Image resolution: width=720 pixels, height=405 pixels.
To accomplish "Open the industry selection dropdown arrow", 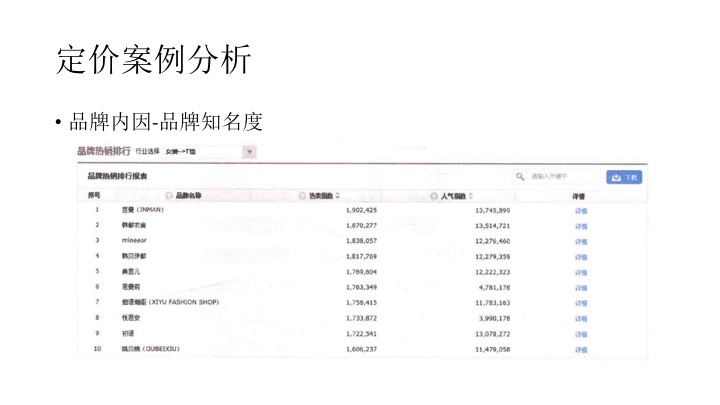I will tap(249, 152).
